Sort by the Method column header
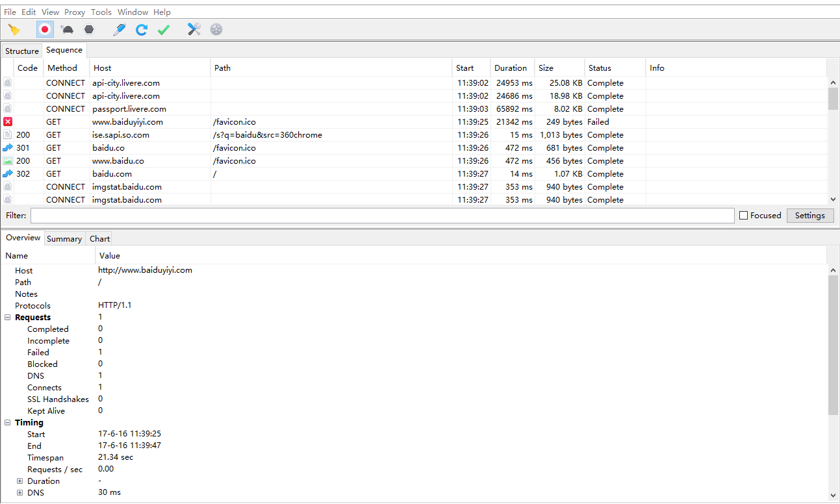Viewport: 840px width, 504px height. [x=66, y=68]
